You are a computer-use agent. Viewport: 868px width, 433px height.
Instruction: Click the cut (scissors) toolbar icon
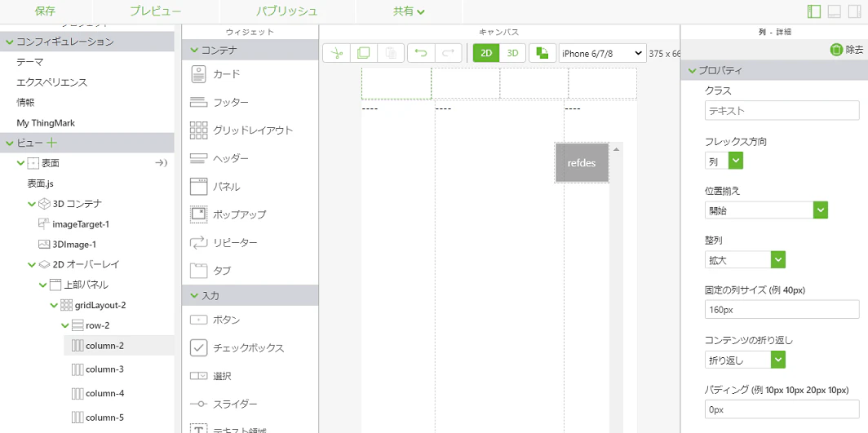[x=336, y=53]
